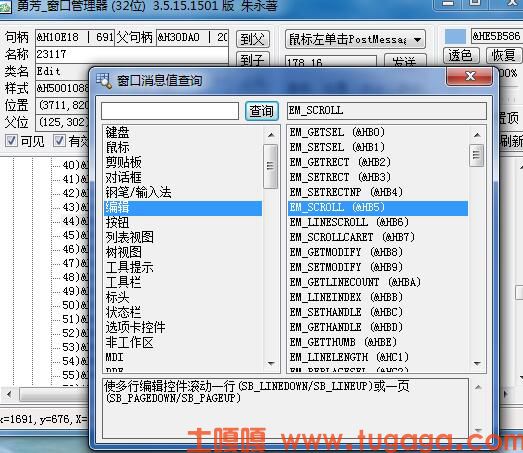523x453 pixels.
Task: Click scroll-up arrow of message list
Action: click(477, 135)
